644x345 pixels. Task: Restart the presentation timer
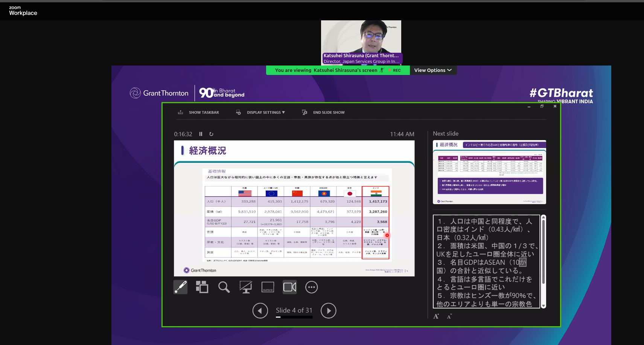(211, 134)
